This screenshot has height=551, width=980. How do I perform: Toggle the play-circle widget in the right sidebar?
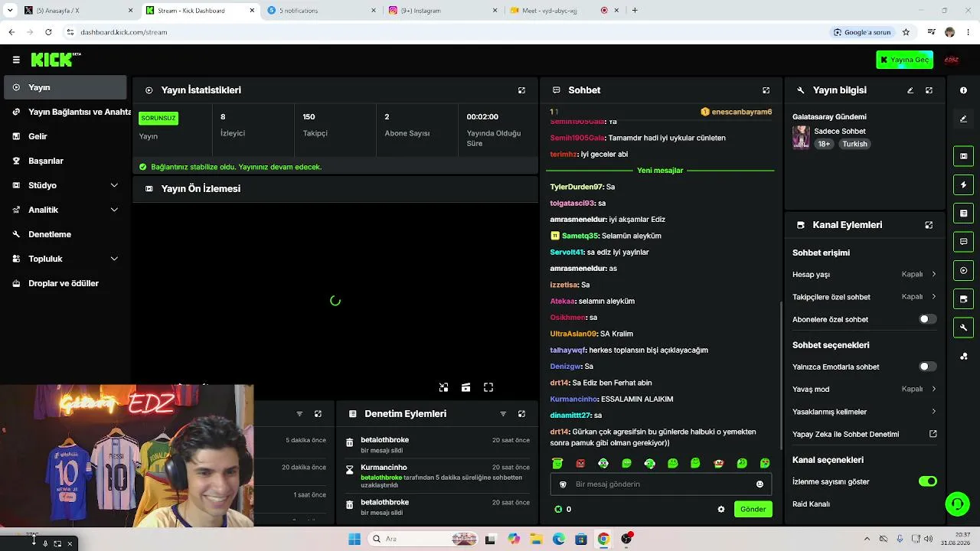point(963,270)
